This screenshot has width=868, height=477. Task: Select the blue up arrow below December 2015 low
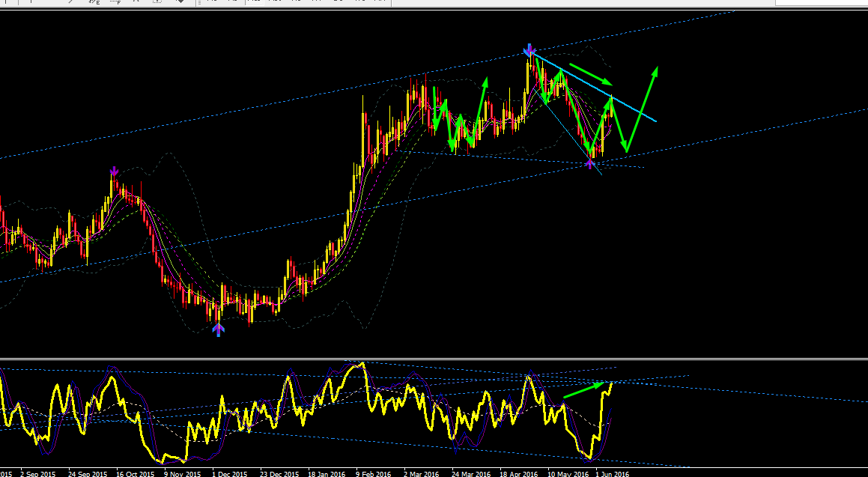point(219,329)
